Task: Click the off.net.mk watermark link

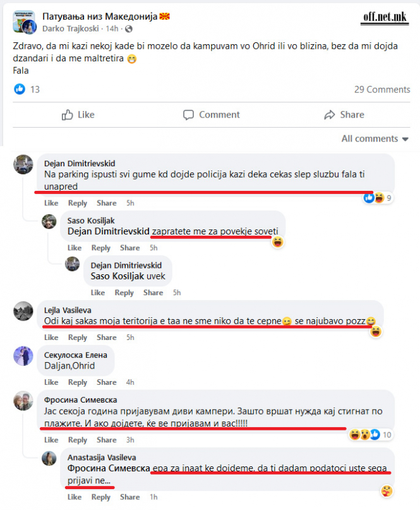Action: pos(385,18)
